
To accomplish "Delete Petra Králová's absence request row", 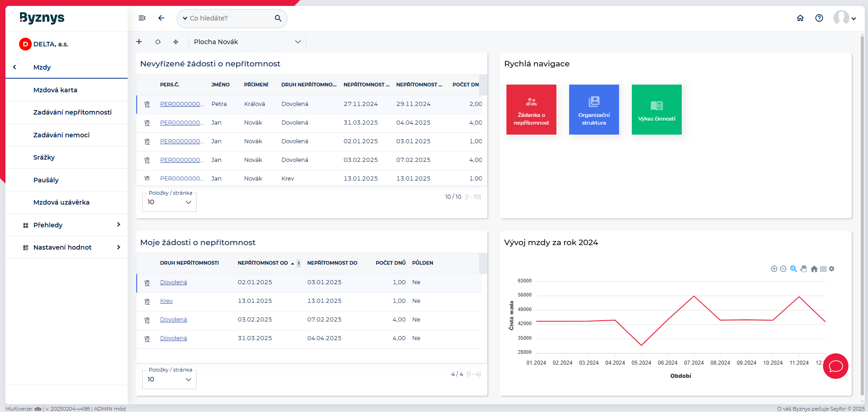I will [147, 104].
